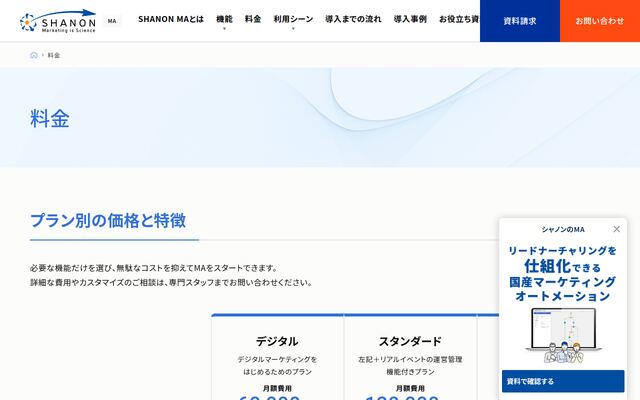Click the シャノンのMA popup title

click(563, 229)
